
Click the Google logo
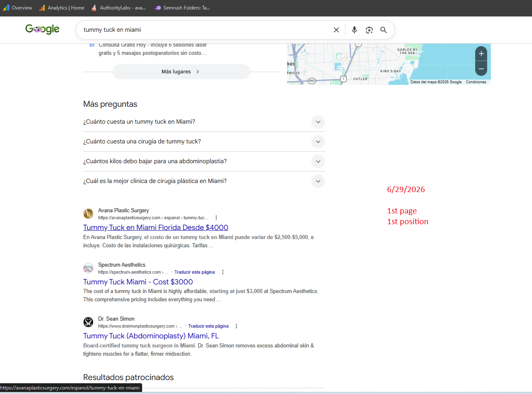[x=42, y=29]
